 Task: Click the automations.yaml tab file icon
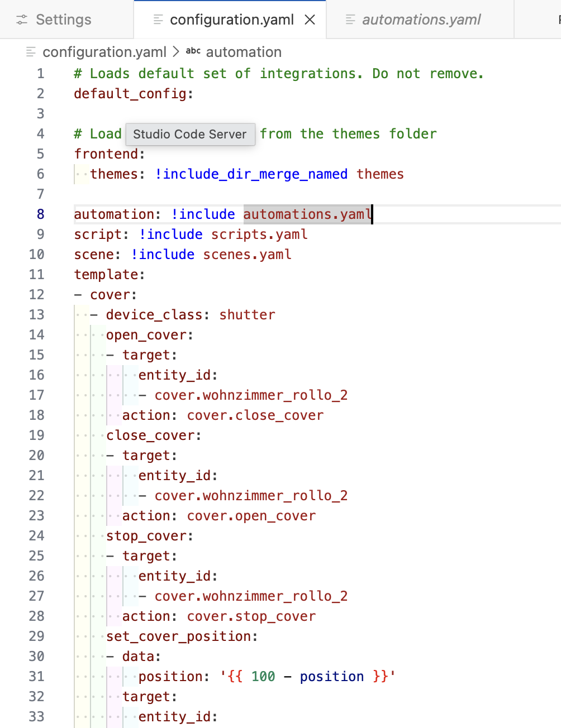(350, 20)
